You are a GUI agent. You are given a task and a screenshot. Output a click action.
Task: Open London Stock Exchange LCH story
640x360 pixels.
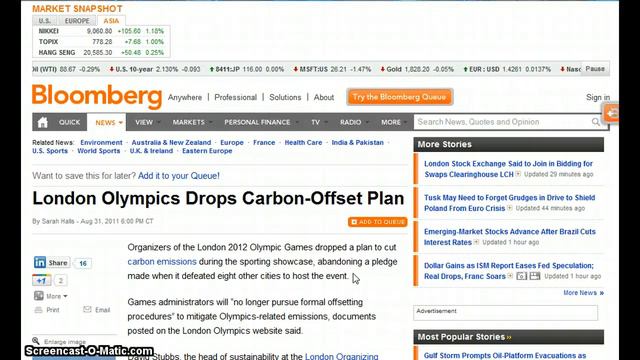pos(508,169)
